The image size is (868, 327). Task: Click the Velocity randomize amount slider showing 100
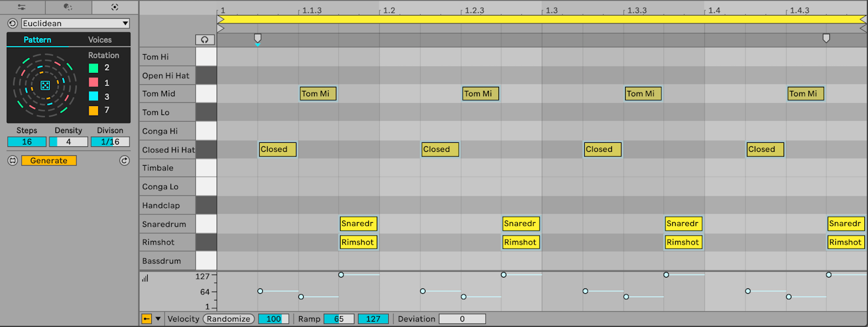[274, 319]
